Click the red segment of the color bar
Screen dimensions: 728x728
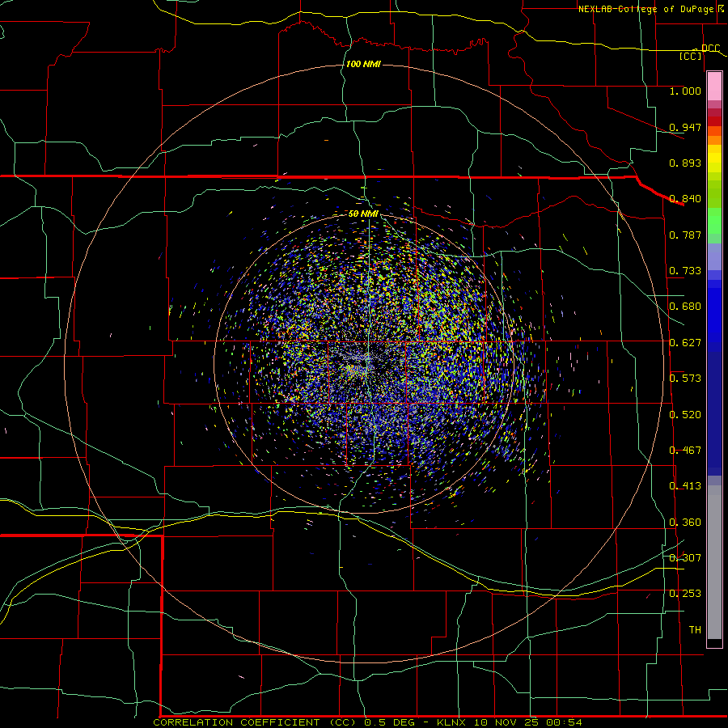(x=714, y=121)
